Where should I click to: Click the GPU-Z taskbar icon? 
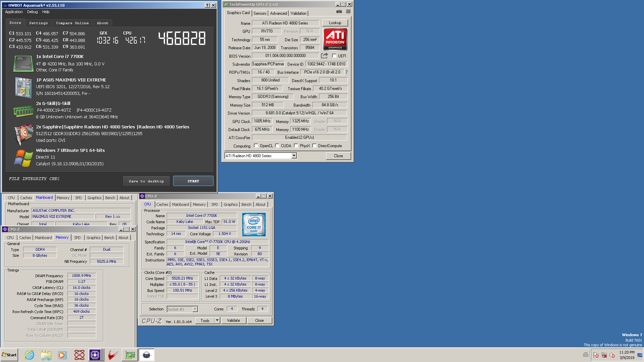coord(130,355)
